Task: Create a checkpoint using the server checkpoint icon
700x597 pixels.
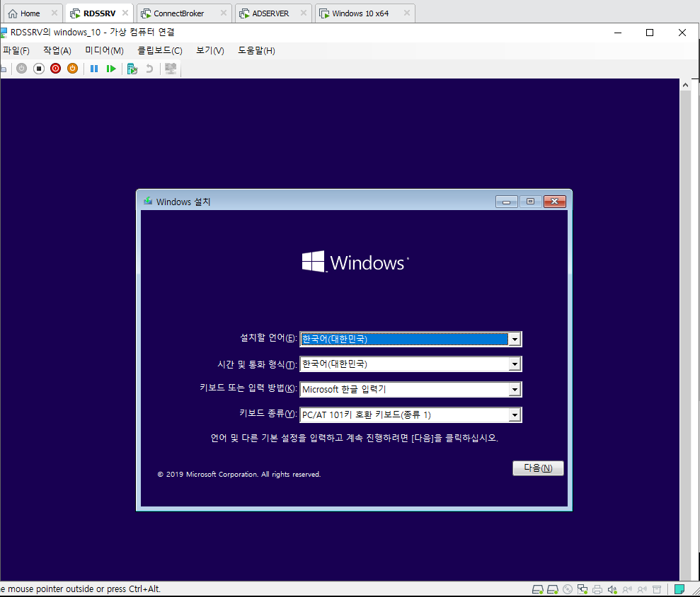Action: click(x=132, y=69)
